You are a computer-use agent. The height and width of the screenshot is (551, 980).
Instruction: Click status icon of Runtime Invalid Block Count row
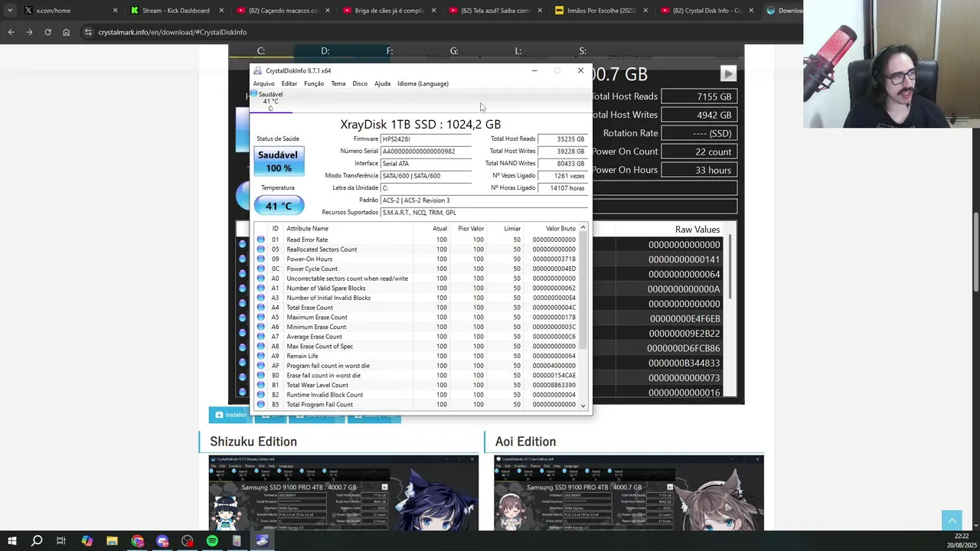tap(261, 395)
